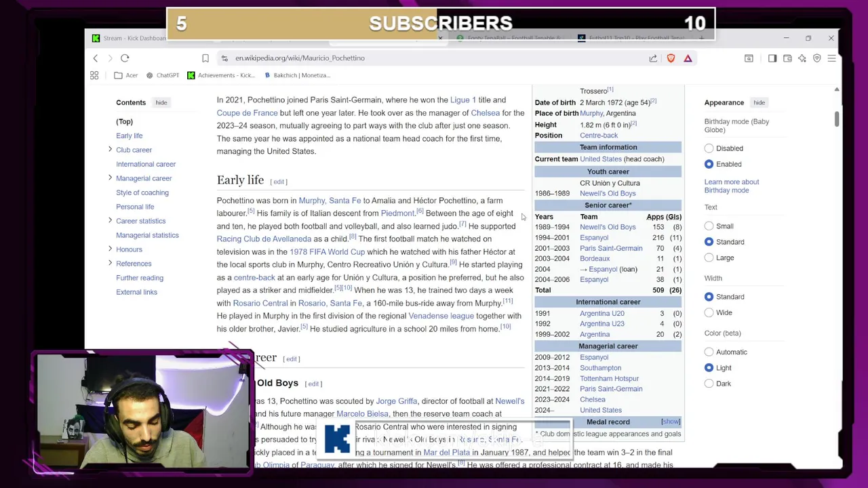Go to Style of coaching in contents
The width and height of the screenshot is (868, 488).
pos(142,192)
